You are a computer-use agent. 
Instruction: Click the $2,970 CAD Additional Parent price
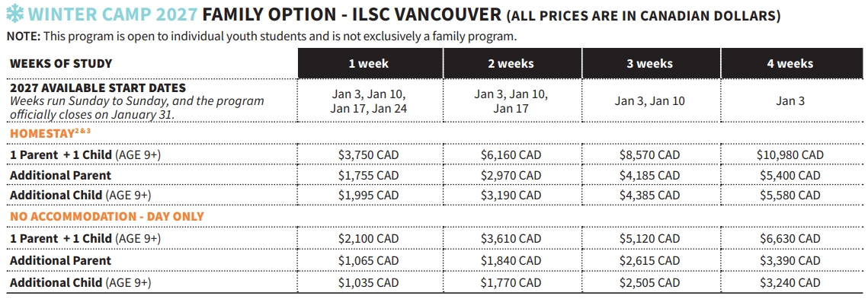(x=511, y=176)
